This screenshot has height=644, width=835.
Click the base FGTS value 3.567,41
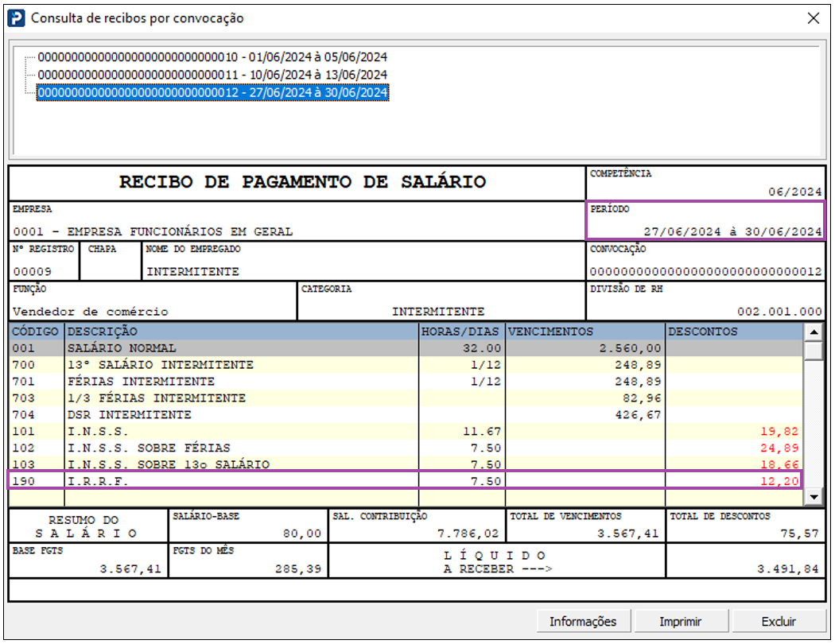pos(130,569)
